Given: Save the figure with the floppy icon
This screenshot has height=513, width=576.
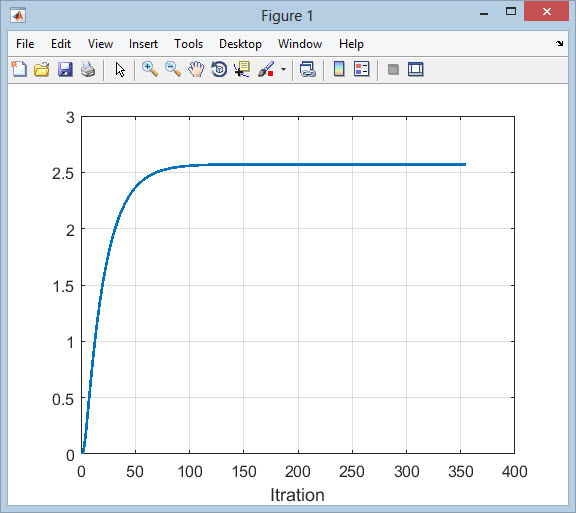Looking at the screenshot, I should coord(65,69).
